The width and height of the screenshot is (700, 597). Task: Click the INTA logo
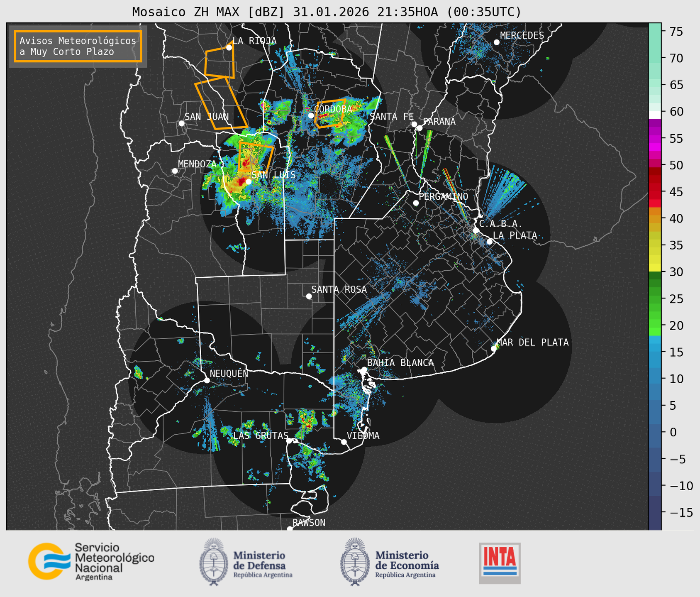(x=500, y=563)
